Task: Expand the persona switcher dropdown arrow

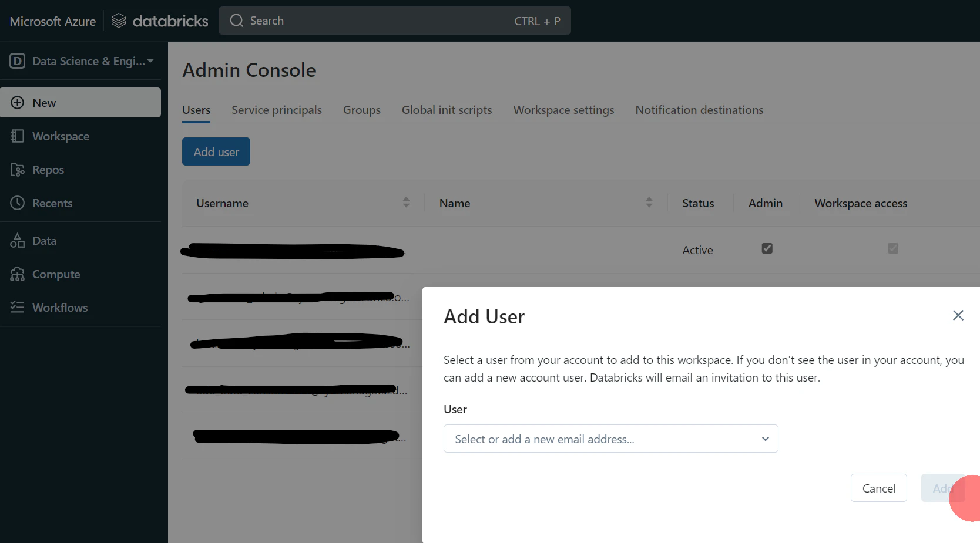Action: click(x=150, y=60)
